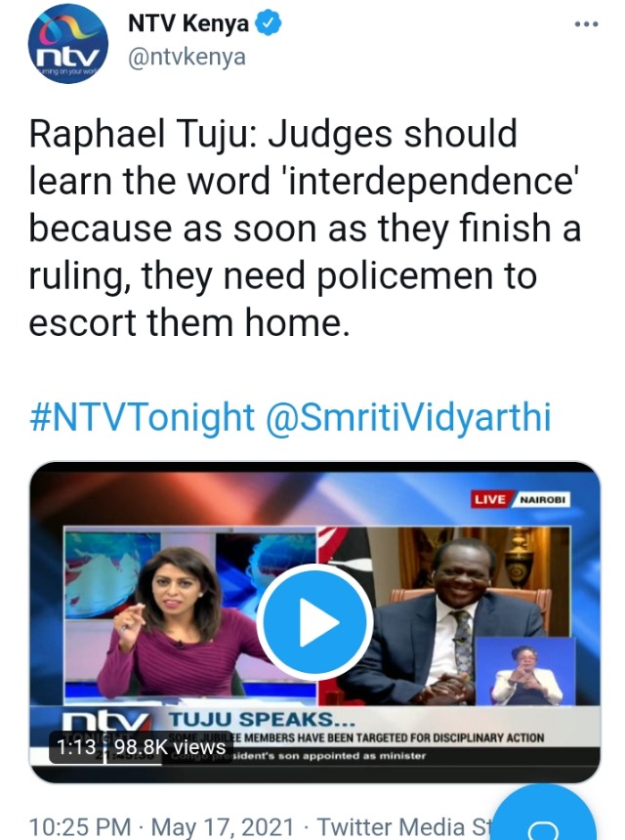Image resolution: width=625 pixels, height=840 pixels.
Task: Open the @ntvkenya handle
Action: (187, 57)
